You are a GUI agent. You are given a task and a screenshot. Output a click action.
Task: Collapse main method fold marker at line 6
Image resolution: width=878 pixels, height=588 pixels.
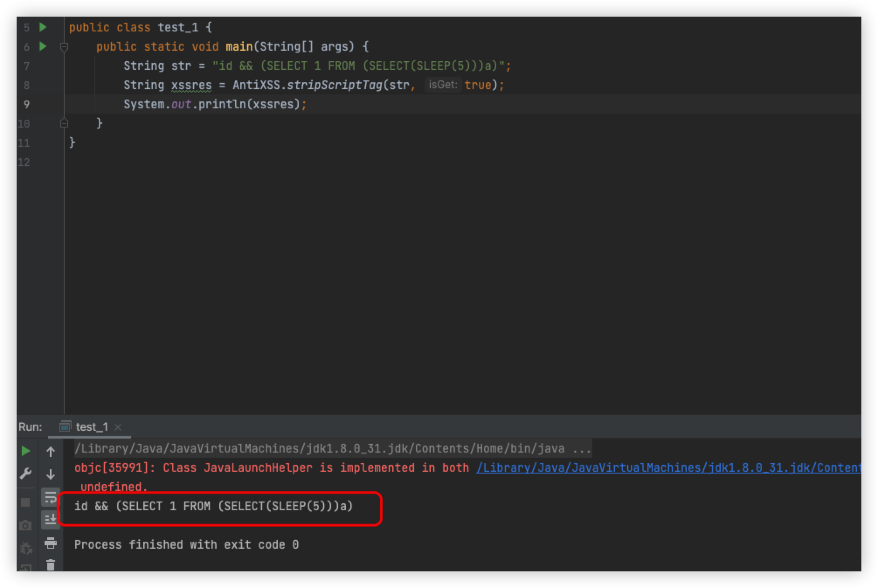pyautogui.click(x=64, y=46)
